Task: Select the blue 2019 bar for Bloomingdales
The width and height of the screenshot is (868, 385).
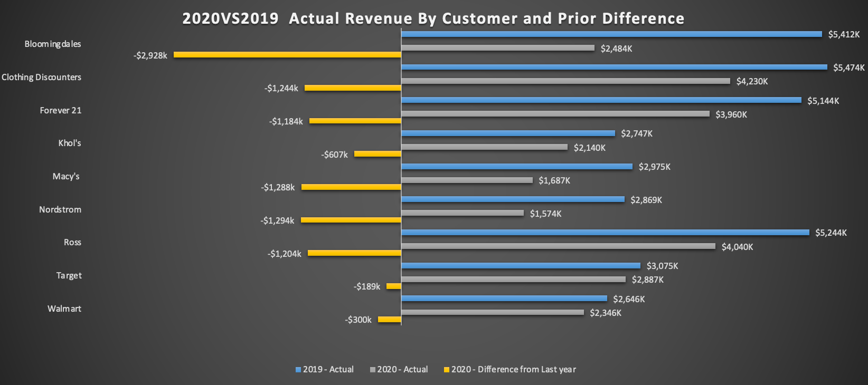Action: pos(611,34)
